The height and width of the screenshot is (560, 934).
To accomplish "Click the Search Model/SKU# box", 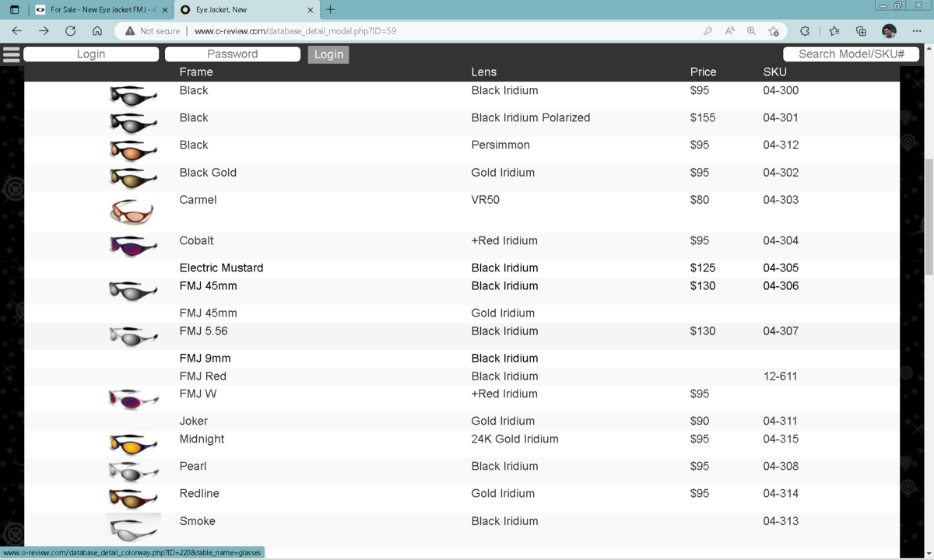I will click(x=851, y=54).
